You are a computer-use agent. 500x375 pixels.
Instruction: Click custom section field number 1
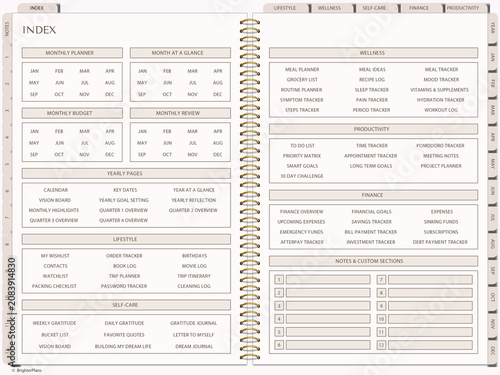(328, 279)
